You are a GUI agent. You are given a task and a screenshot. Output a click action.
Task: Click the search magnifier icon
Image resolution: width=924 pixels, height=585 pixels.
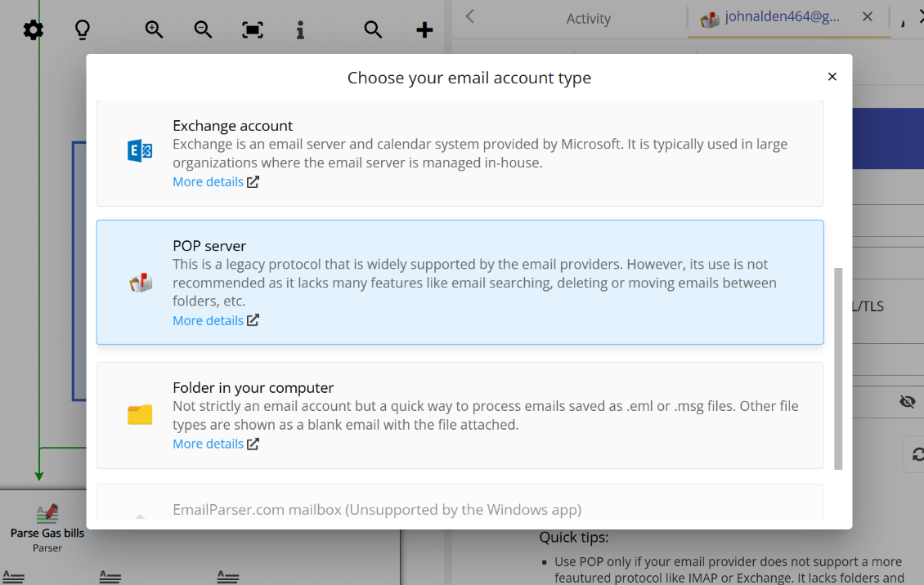[x=373, y=29]
